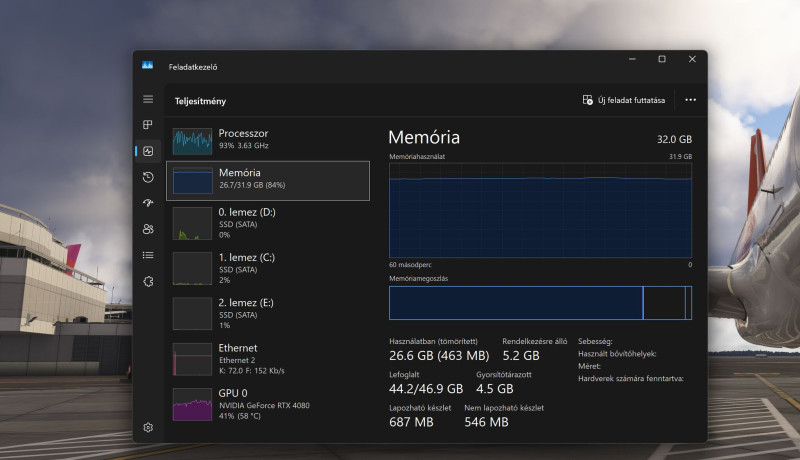800x460 pixels.
Task: Show the 0. lemez (D:) disk graph
Action: coord(270,222)
